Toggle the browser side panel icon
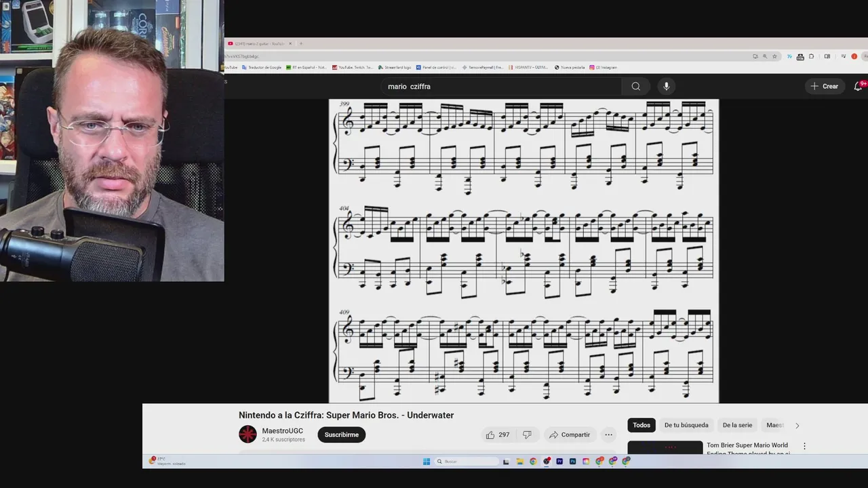 pos(827,56)
